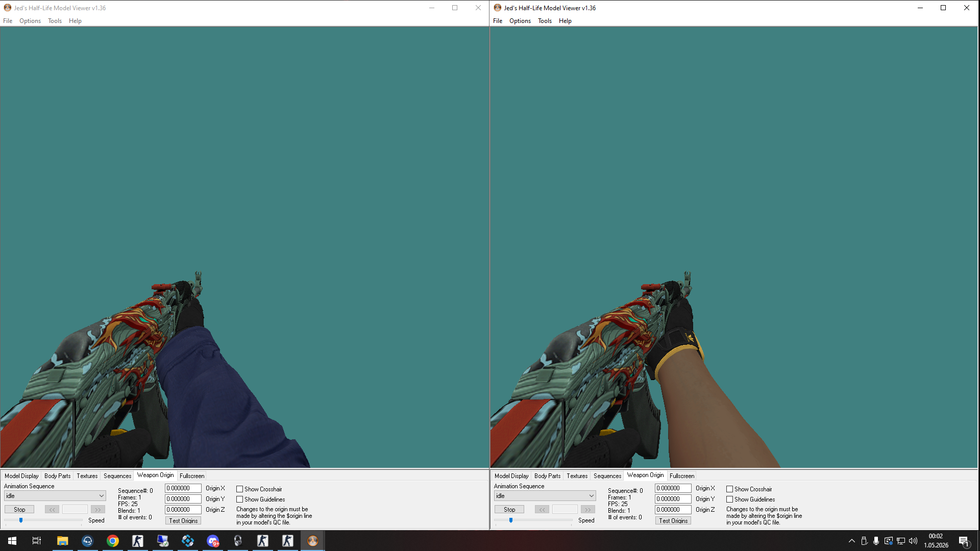Open the headphones app on the taskbar
The image size is (980, 551).
[238, 541]
